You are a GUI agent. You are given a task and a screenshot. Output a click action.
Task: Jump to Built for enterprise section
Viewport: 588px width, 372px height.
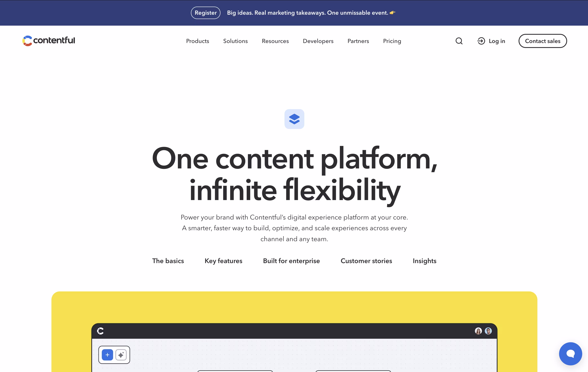(x=291, y=261)
